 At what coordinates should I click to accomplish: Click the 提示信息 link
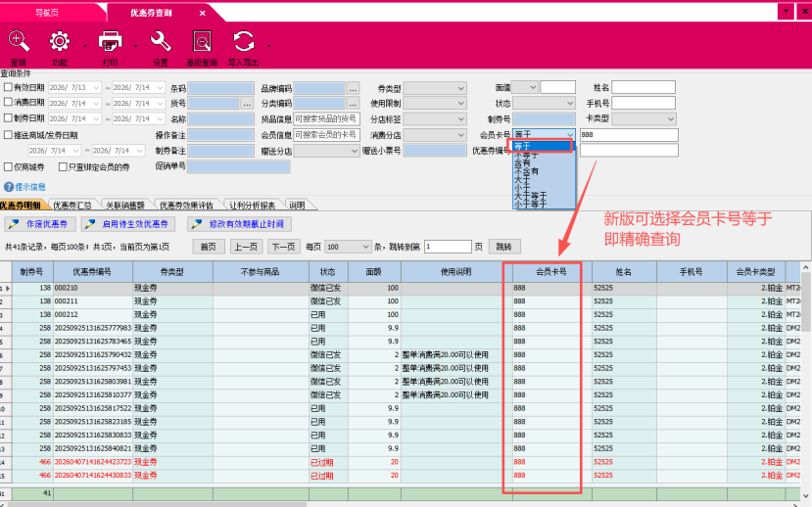[30, 187]
